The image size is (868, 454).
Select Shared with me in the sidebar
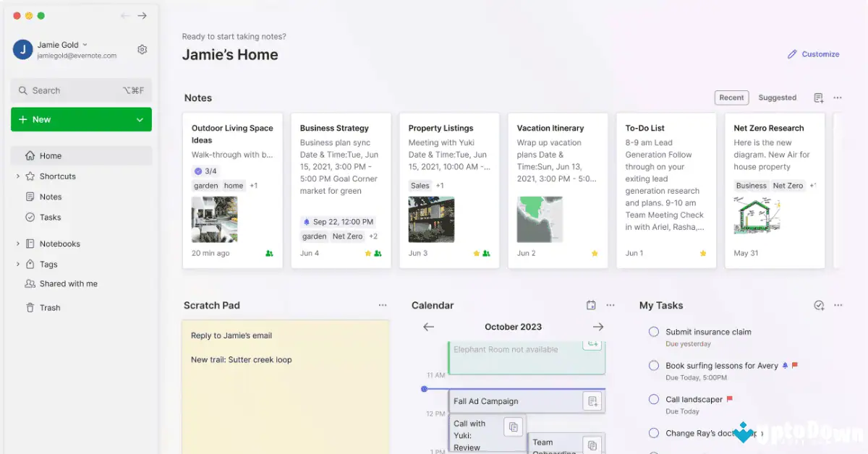tap(67, 283)
